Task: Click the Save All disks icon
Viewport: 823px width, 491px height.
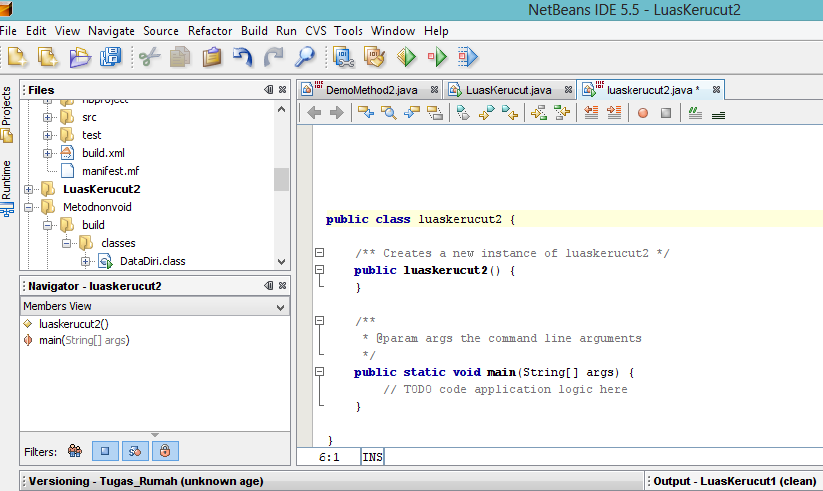Action: point(111,57)
